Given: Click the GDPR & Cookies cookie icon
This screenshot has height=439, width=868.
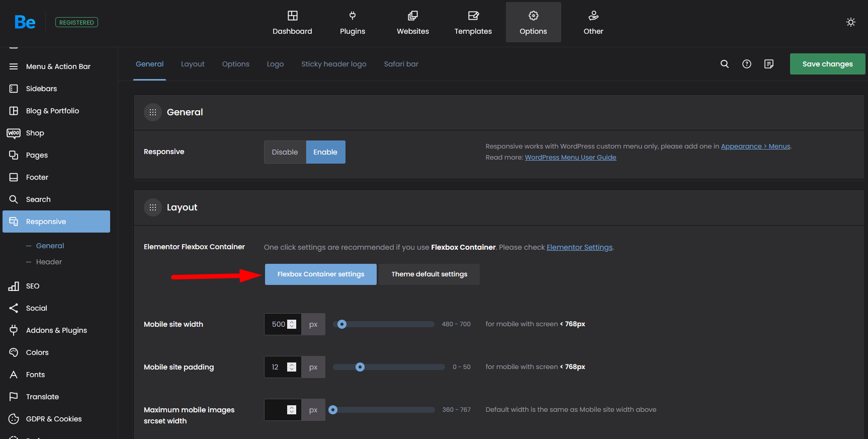Looking at the screenshot, I should [14, 419].
